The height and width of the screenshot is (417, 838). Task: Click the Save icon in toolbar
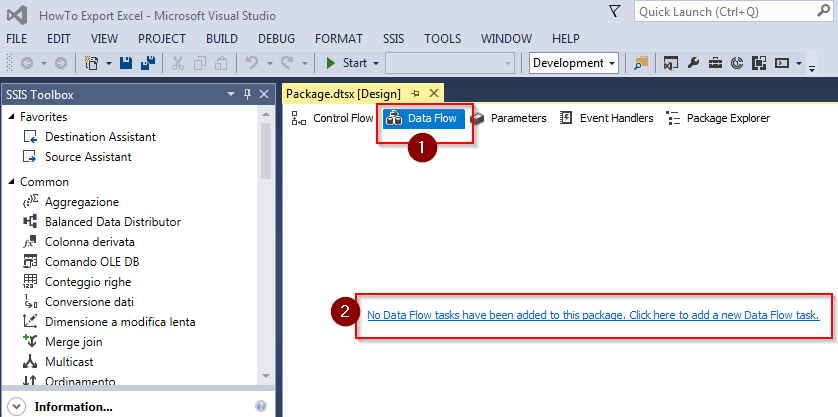tap(126, 63)
